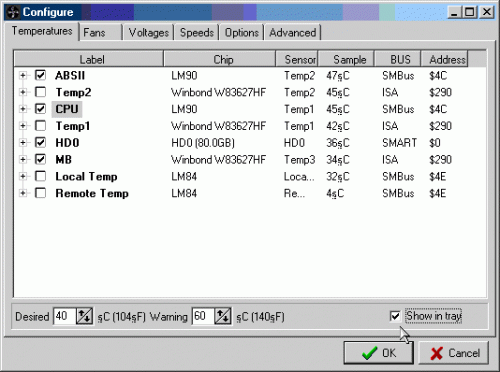Image resolution: width=500 pixels, height=372 pixels.
Task: Click the '4§C' Remote Temp sample
Action: [335, 193]
